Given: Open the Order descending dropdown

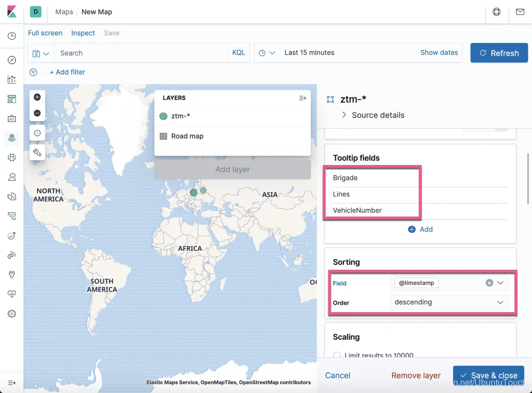Looking at the screenshot, I should coord(449,302).
